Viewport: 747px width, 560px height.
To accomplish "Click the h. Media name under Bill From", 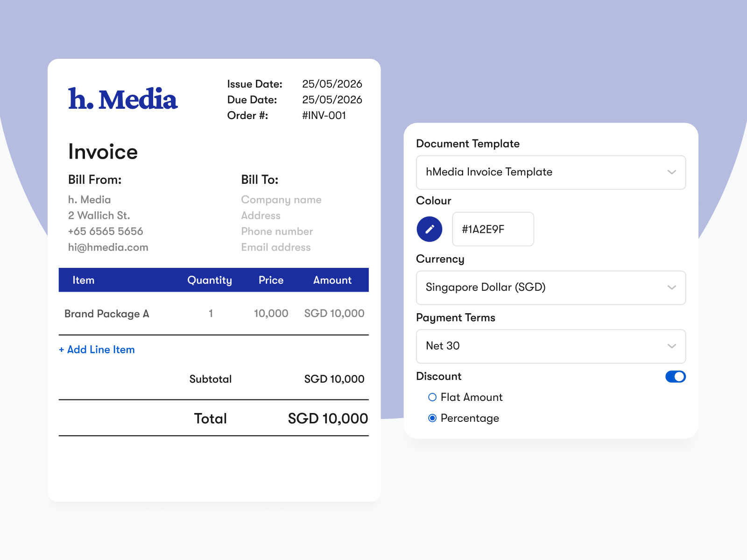I will [90, 200].
